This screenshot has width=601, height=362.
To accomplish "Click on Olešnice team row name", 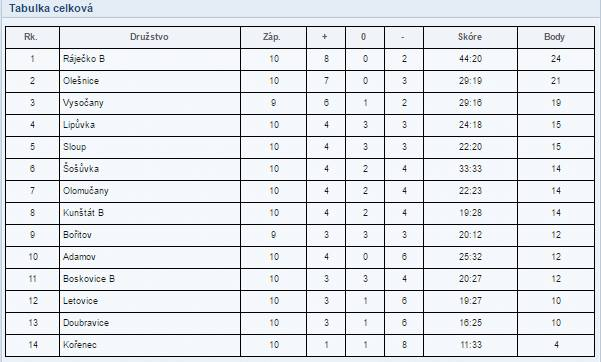I will (x=81, y=81).
